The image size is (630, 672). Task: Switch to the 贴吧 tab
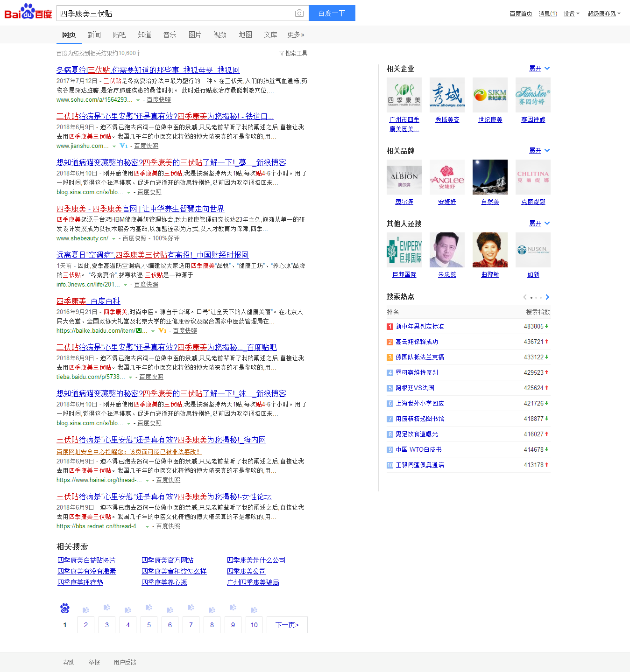pos(119,35)
